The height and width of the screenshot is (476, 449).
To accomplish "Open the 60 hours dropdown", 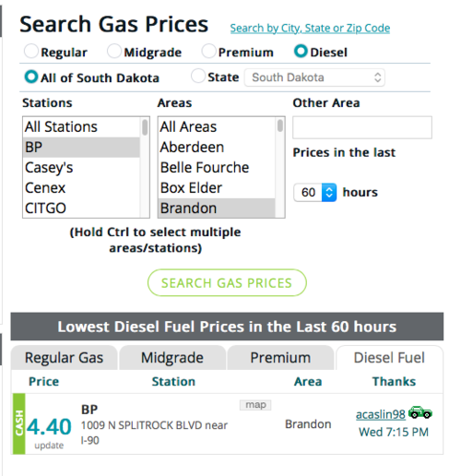I will coord(314,193).
